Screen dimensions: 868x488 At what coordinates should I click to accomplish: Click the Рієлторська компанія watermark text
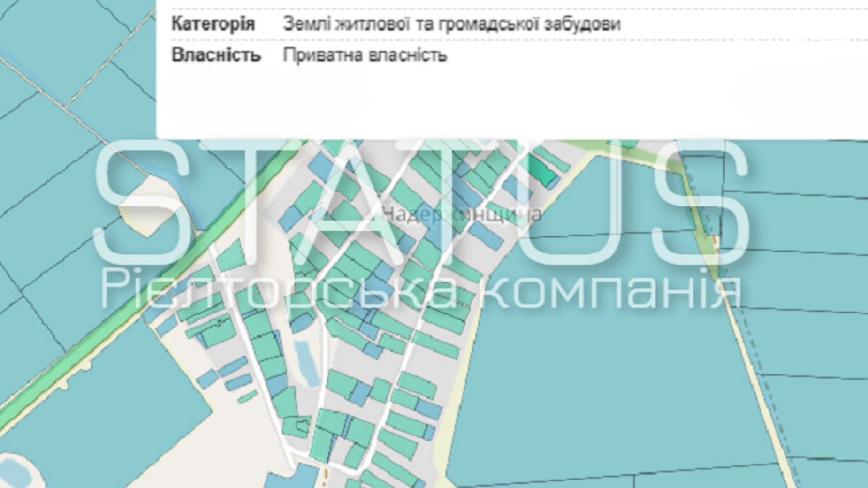[420, 291]
